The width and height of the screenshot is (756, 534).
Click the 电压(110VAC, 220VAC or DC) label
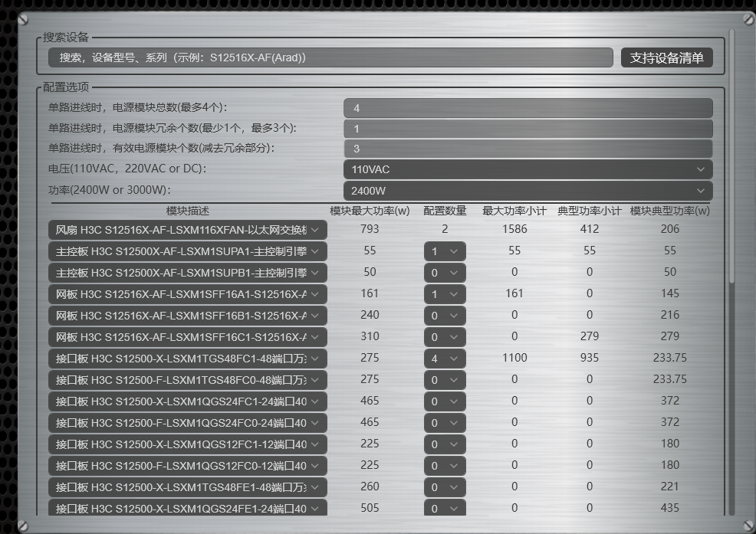tap(127, 169)
